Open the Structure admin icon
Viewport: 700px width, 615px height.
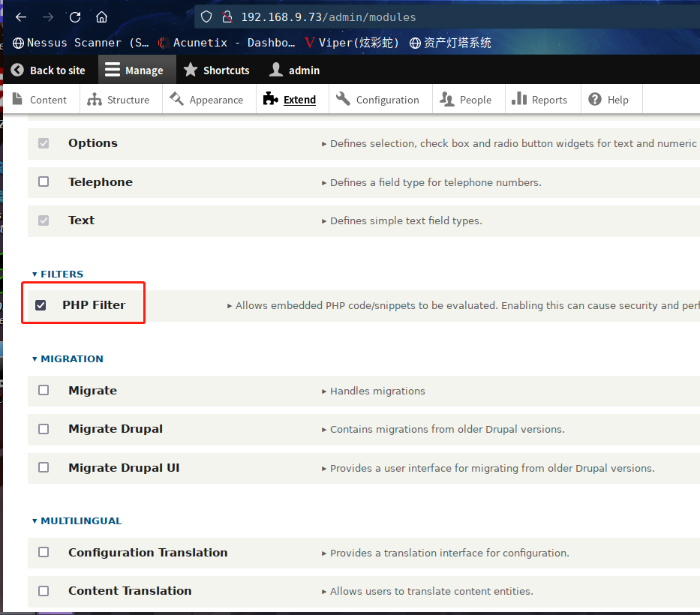95,100
